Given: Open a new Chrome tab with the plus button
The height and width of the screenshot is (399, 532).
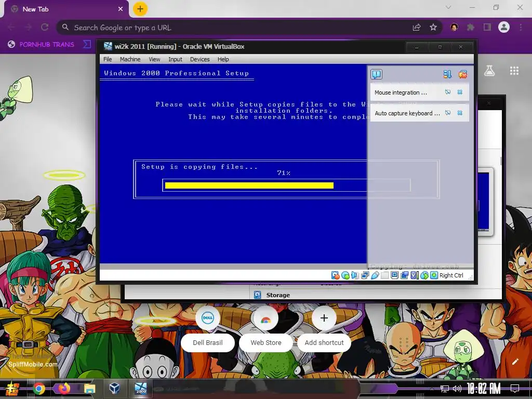Looking at the screenshot, I should [140, 9].
